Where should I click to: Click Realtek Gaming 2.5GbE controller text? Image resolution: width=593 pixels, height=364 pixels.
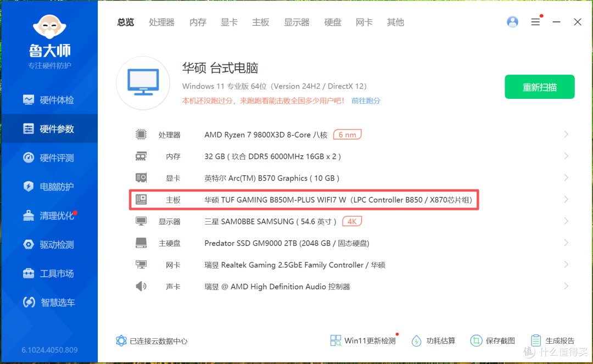click(295, 265)
